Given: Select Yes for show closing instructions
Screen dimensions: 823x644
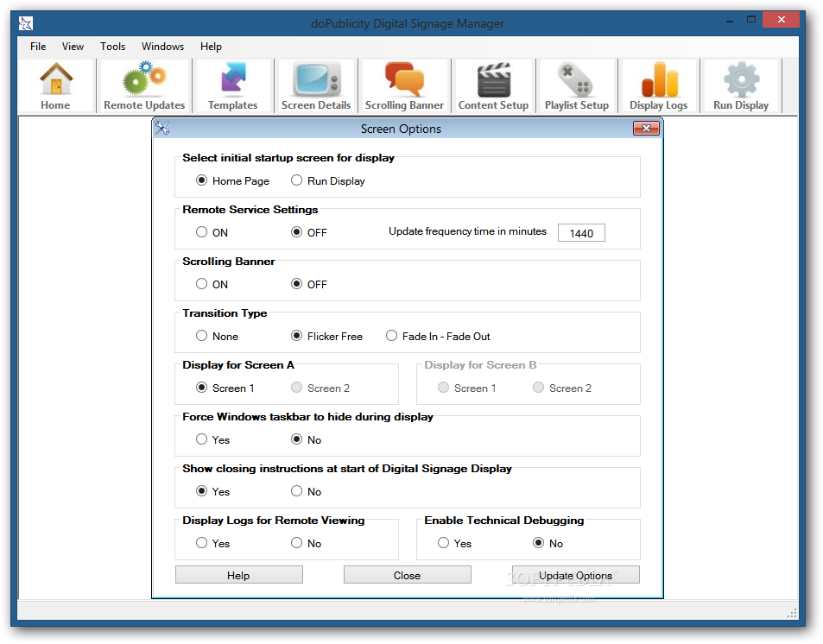Looking at the screenshot, I should click(212, 491).
